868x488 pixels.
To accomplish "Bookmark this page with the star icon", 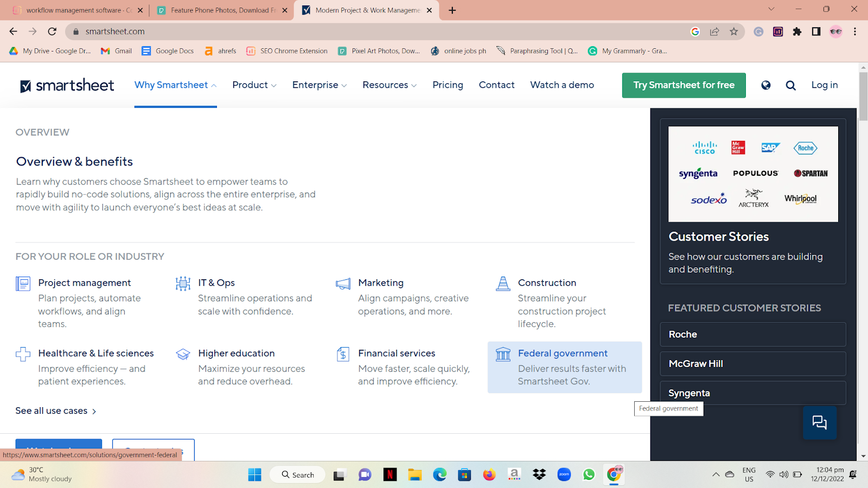I will [x=734, y=31].
